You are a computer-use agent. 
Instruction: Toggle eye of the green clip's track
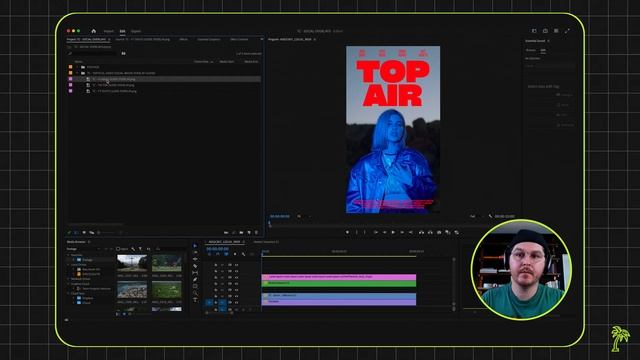[x=236, y=284]
